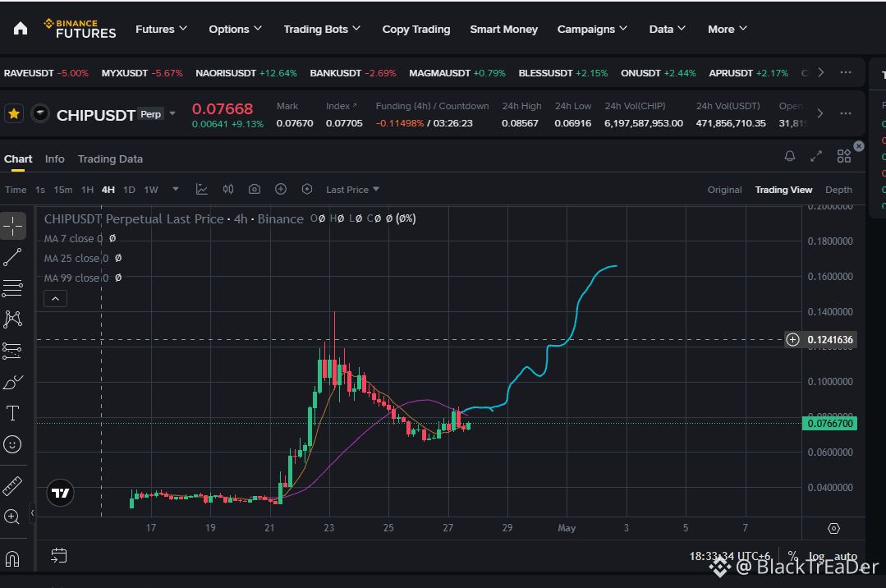Screen dimensions: 886x588
Task: Expand chart to fullscreen icon
Action: click(x=816, y=156)
